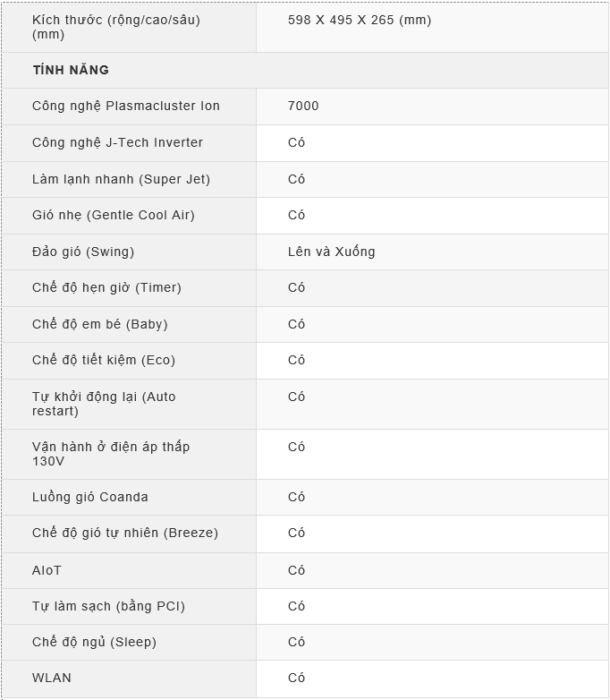610x700 pixels.
Task: Select the Lên và Xuống value
Action: pos(331,252)
